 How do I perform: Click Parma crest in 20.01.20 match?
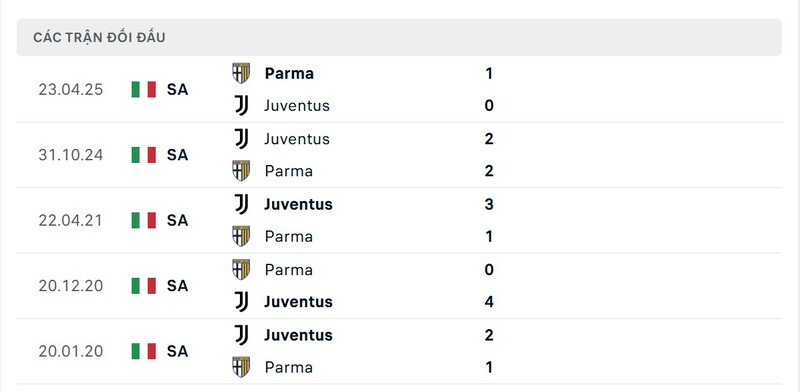click(x=241, y=367)
